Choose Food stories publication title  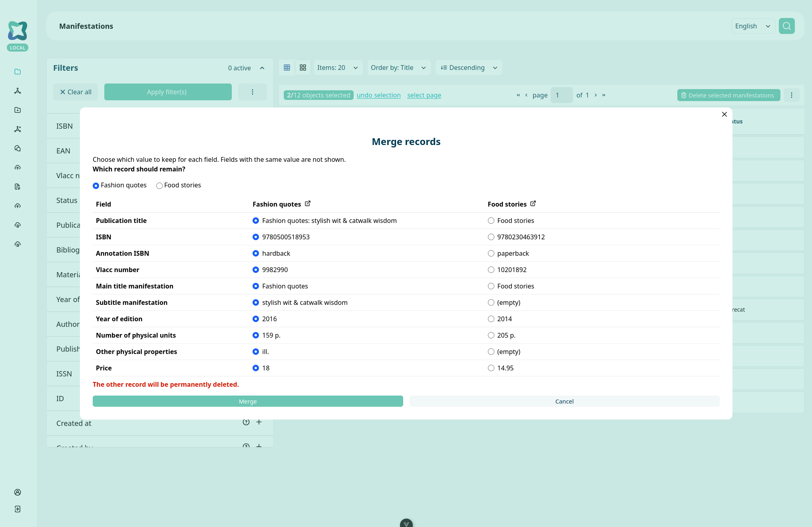[x=491, y=221]
